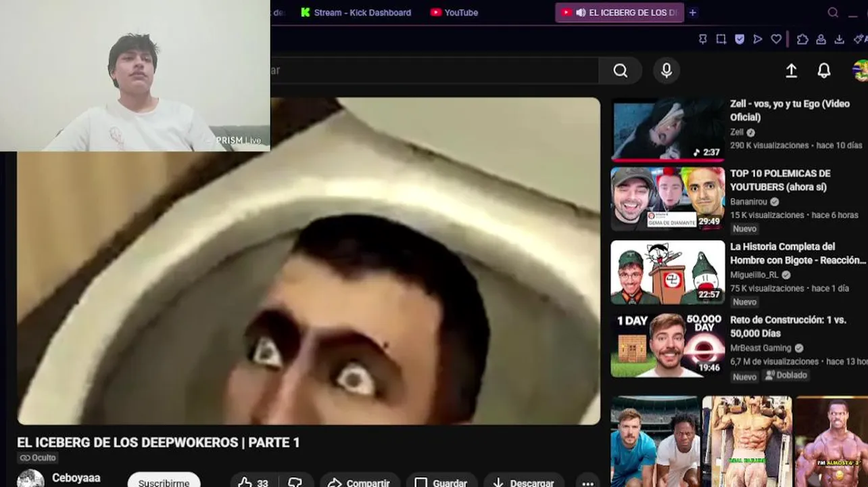Select the EL ICEBERG DE LOS tab
Screen dimensions: 868x487
(x=620, y=12)
